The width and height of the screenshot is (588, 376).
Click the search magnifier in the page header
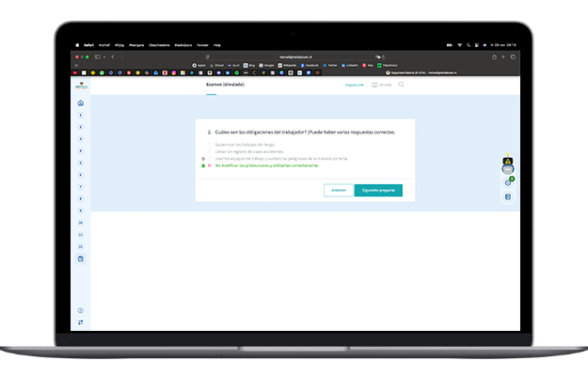[x=401, y=85]
